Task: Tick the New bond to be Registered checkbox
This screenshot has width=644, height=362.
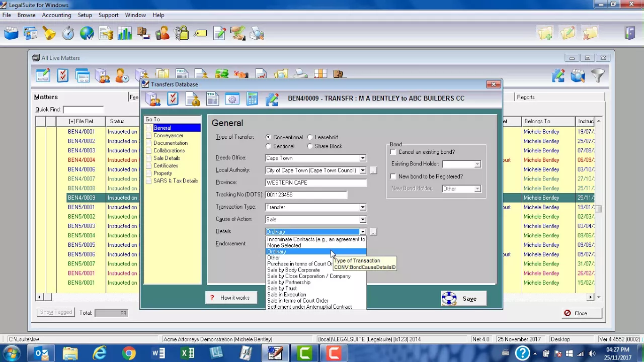Action: (x=393, y=176)
